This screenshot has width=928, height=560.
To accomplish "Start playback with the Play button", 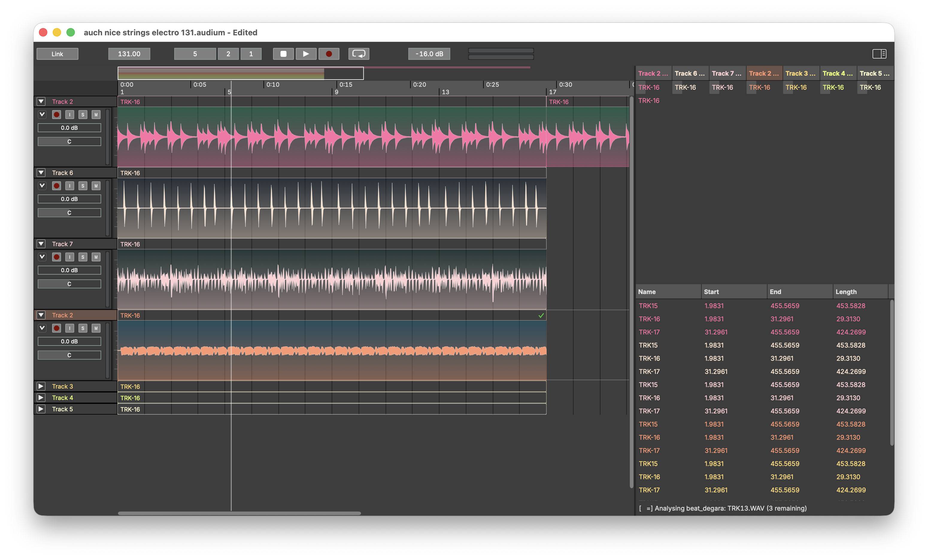I will 306,54.
